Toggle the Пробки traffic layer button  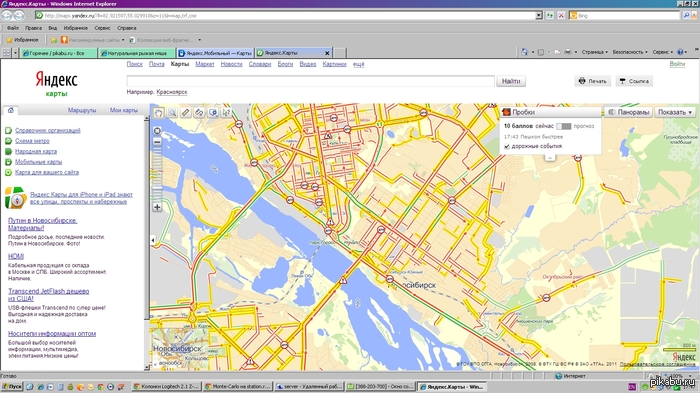[550, 112]
